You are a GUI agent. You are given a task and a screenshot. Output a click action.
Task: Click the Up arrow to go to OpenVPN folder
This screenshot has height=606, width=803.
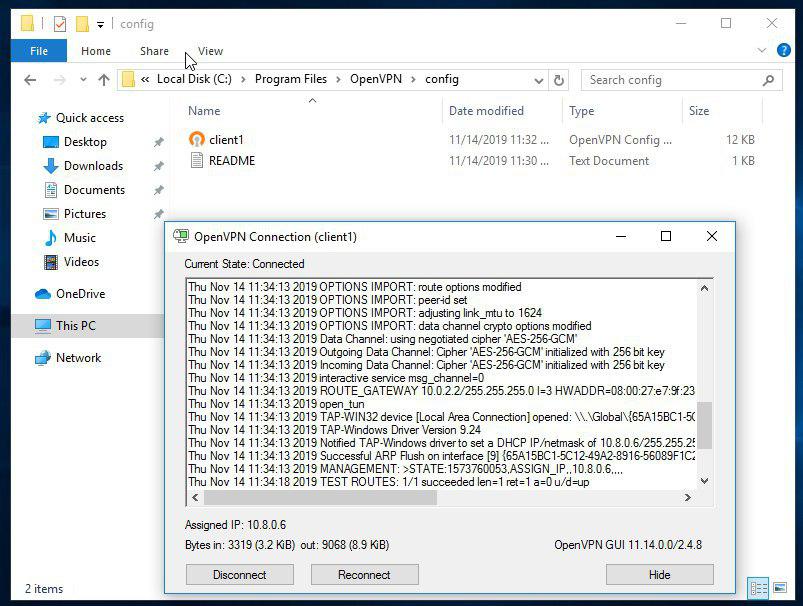(103, 79)
